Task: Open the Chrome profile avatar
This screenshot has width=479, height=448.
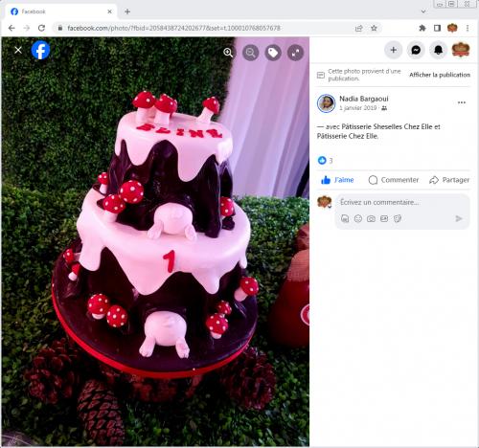Action: 452,28
